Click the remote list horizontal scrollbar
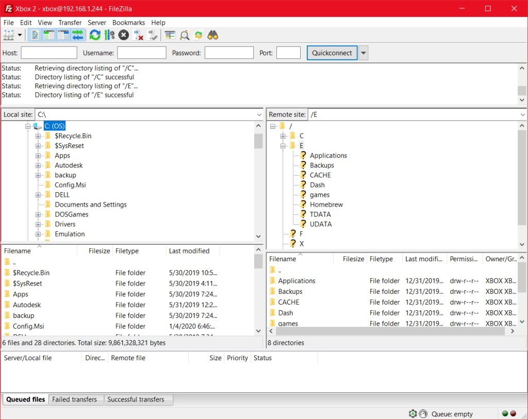The height and width of the screenshot is (420, 528). click(390, 331)
